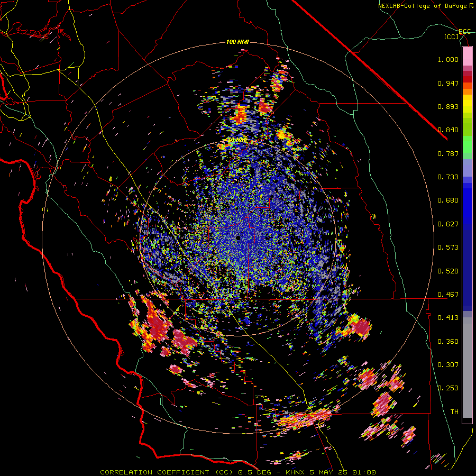Click the 0.307 scale value
This screenshot has height=476, width=476.
pos(448,365)
